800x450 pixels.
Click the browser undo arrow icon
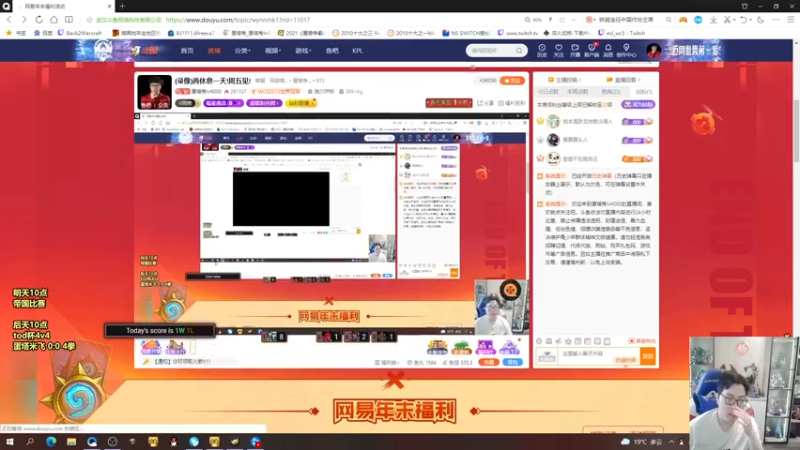(x=743, y=19)
